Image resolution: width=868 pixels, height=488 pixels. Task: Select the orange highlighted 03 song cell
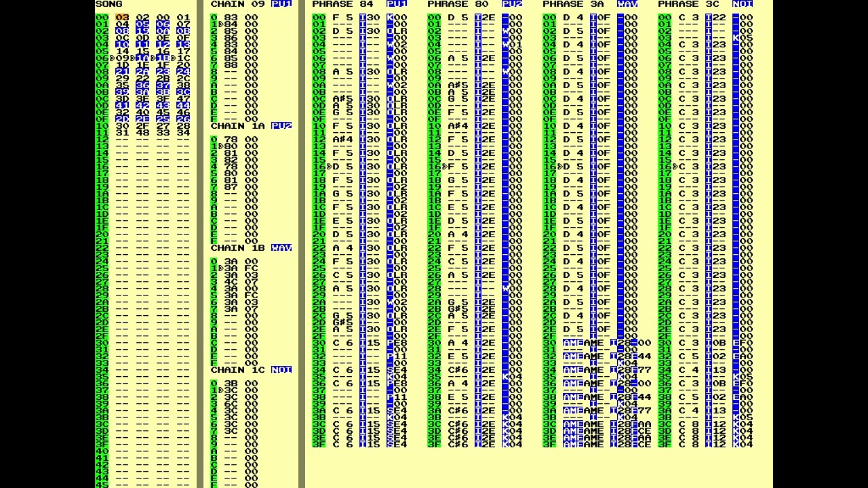[122, 18]
